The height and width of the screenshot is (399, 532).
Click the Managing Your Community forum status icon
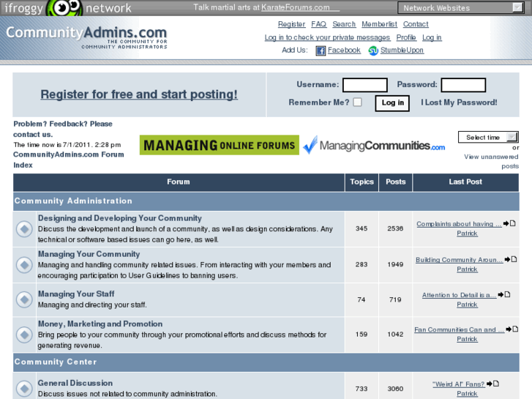(24, 265)
